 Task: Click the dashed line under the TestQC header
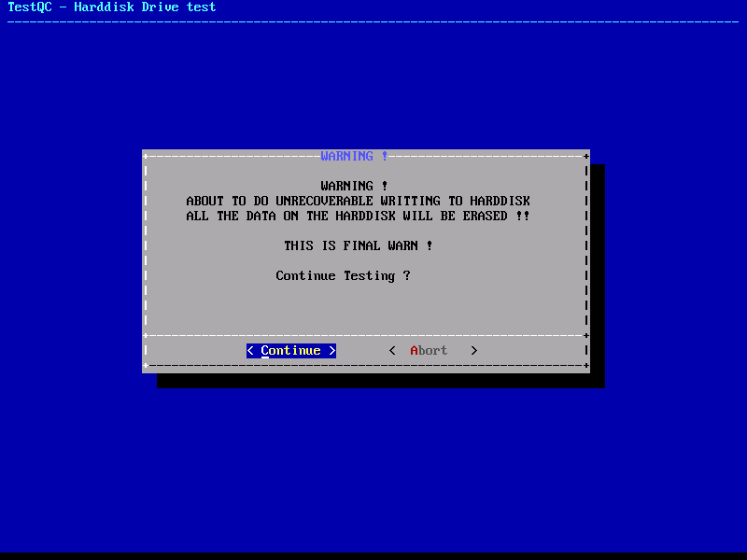click(373, 21)
